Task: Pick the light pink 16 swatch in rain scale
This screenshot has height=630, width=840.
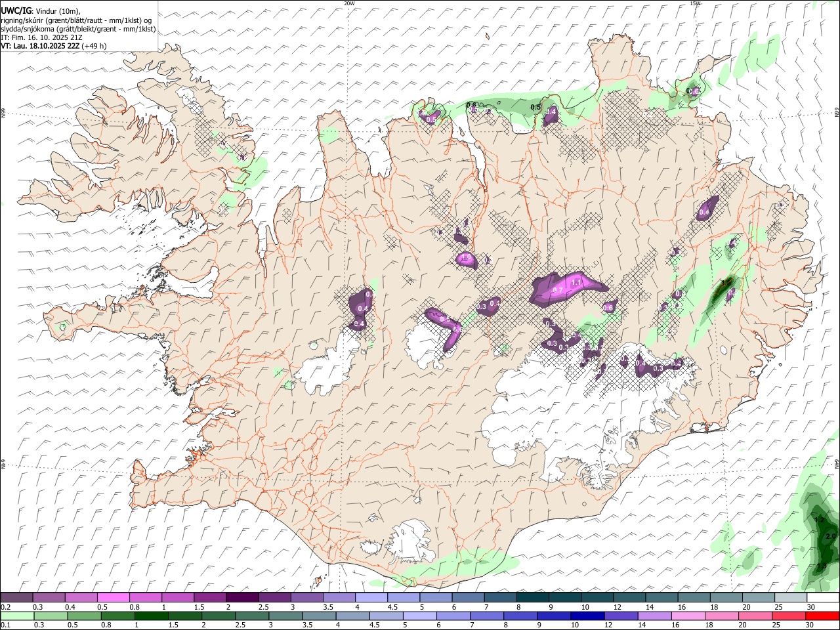Action: (688, 616)
